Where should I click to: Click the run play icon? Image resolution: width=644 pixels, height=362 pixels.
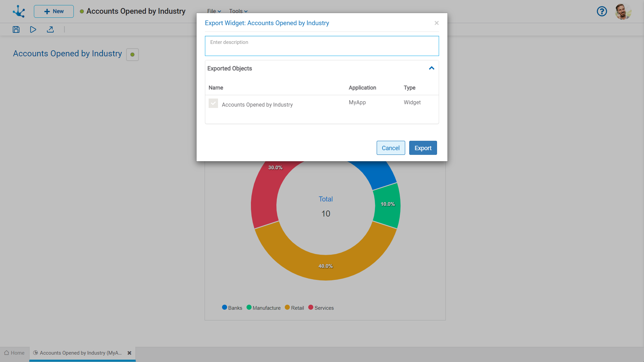click(x=33, y=29)
